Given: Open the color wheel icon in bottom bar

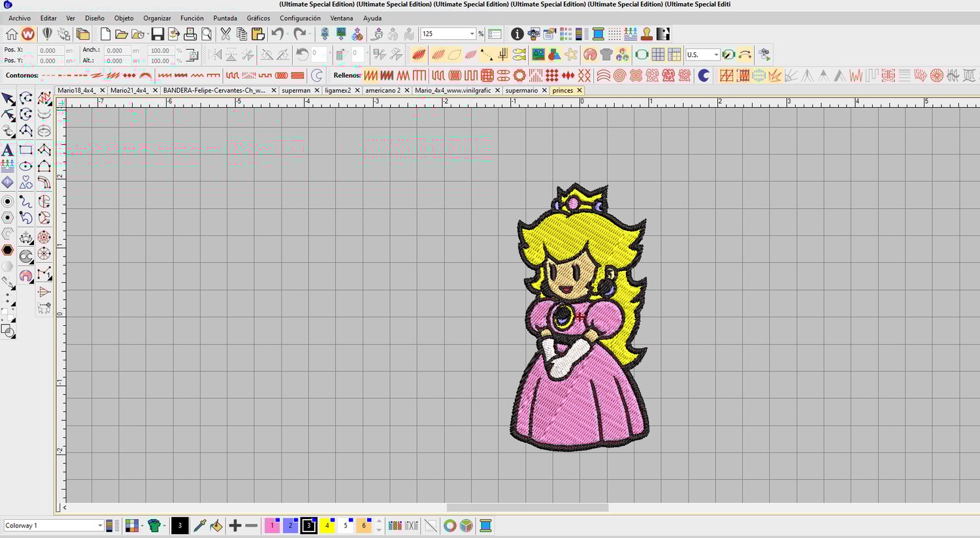Looking at the screenshot, I should point(449,526).
